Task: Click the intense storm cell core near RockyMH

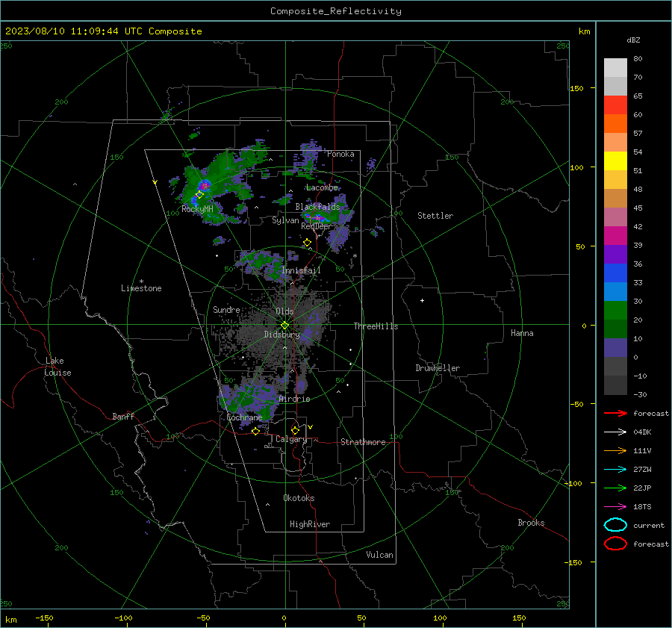Action: 204,186
